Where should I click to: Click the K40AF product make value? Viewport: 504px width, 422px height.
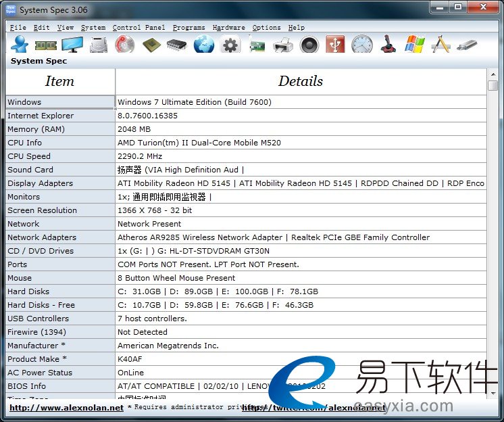pos(130,358)
